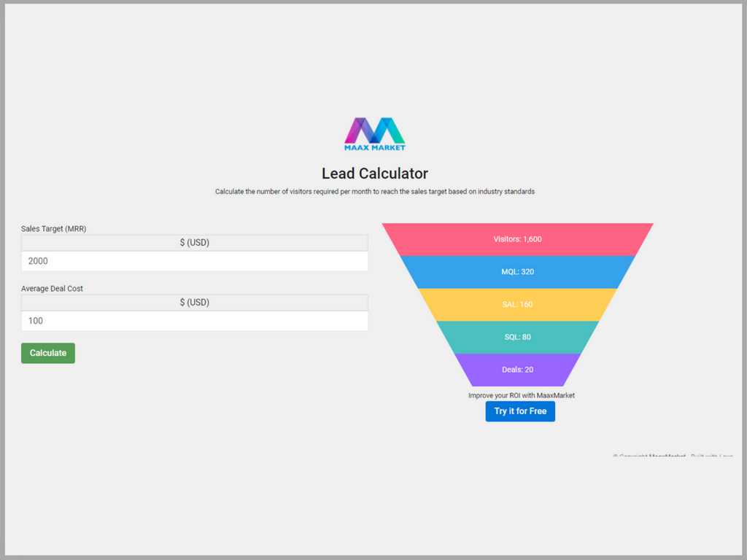
Task: Click the Sales Target (MRR) label
Action: [54, 229]
